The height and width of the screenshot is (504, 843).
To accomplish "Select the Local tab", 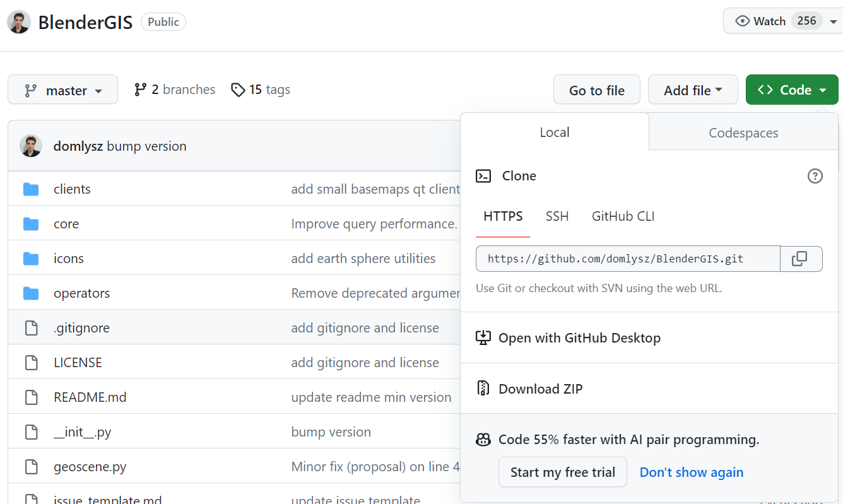I will (555, 132).
